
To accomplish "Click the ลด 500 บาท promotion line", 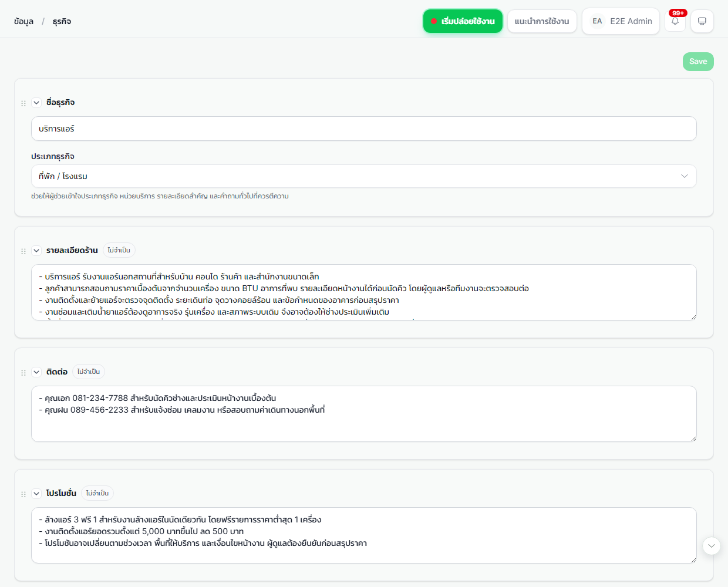I will coord(141,531).
